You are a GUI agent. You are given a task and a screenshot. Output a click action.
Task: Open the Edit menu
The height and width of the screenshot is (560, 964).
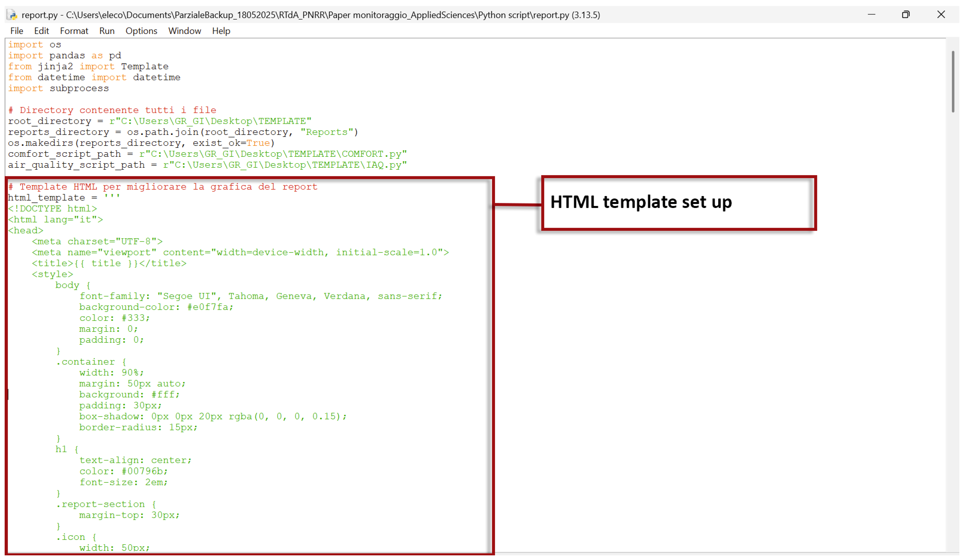pos(41,31)
